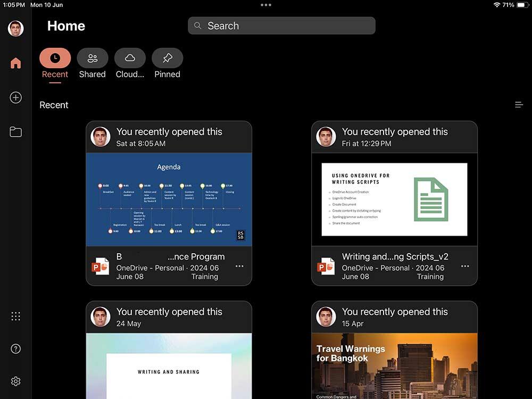Switch to the Cloud... tab
The height and width of the screenshot is (399, 532).
130,64
